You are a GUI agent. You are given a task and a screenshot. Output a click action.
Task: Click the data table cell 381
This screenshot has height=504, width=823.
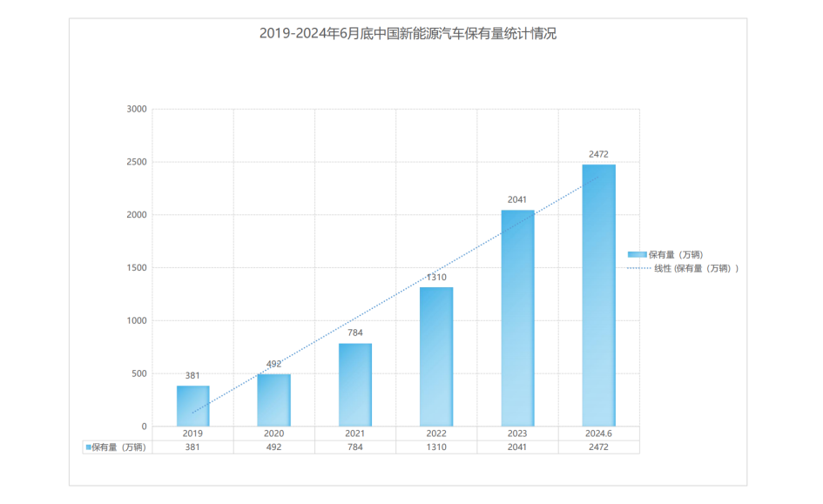pyautogui.click(x=192, y=447)
